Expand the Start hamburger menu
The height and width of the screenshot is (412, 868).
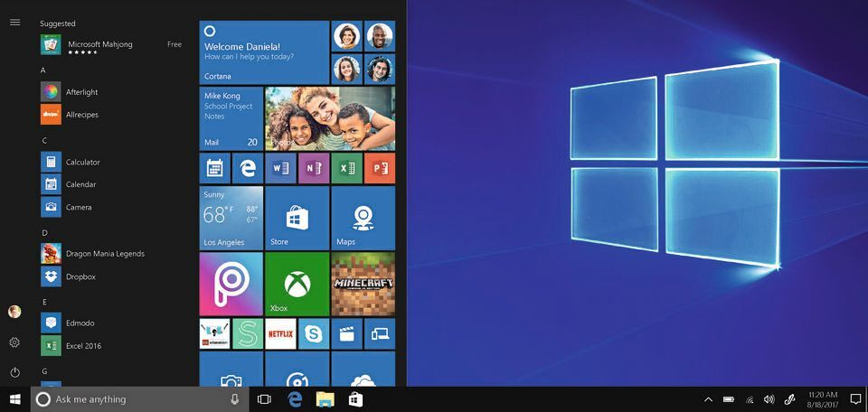point(15,22)
